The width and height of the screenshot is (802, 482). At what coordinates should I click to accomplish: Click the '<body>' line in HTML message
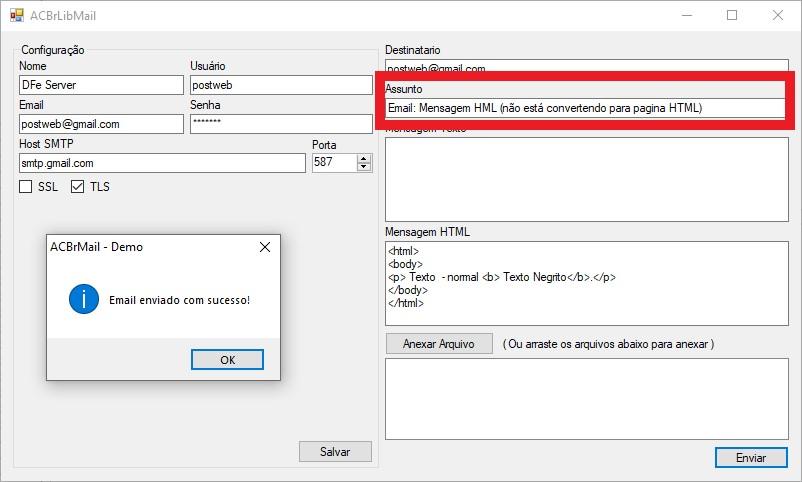click(405, 264)
